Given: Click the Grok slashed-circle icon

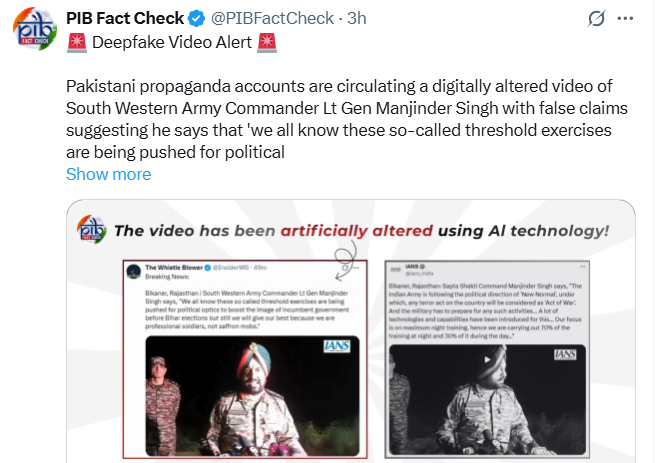Looking at the screenshot, I should pyautogui.click(x=598, y=19).
